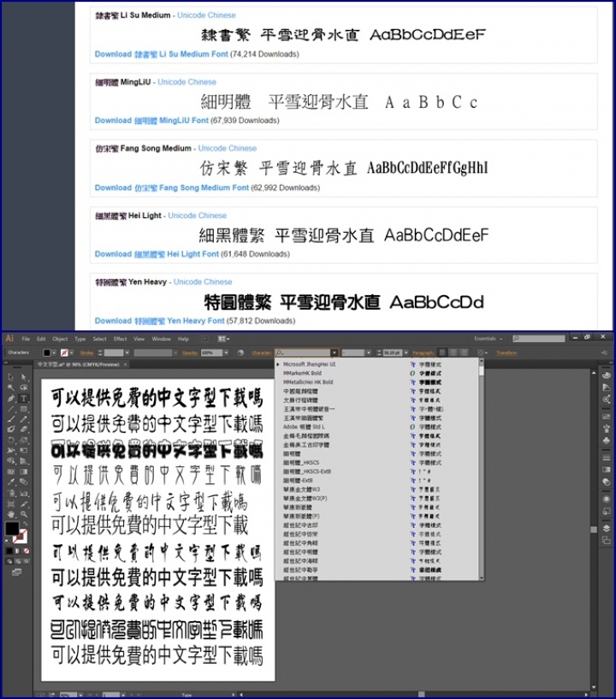Open the stroke color dropdown in control bar
The width and height of the screenshot is (616, 699).
(71, 352)
